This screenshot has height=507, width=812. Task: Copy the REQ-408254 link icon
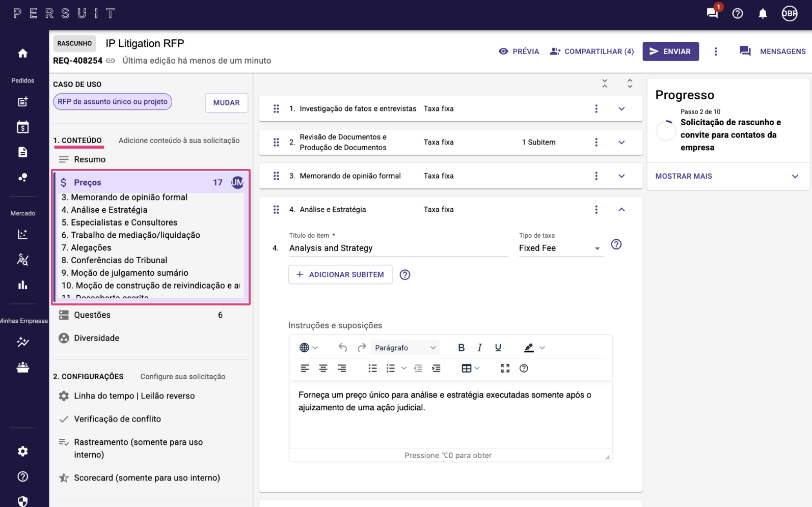coord(111,61)
